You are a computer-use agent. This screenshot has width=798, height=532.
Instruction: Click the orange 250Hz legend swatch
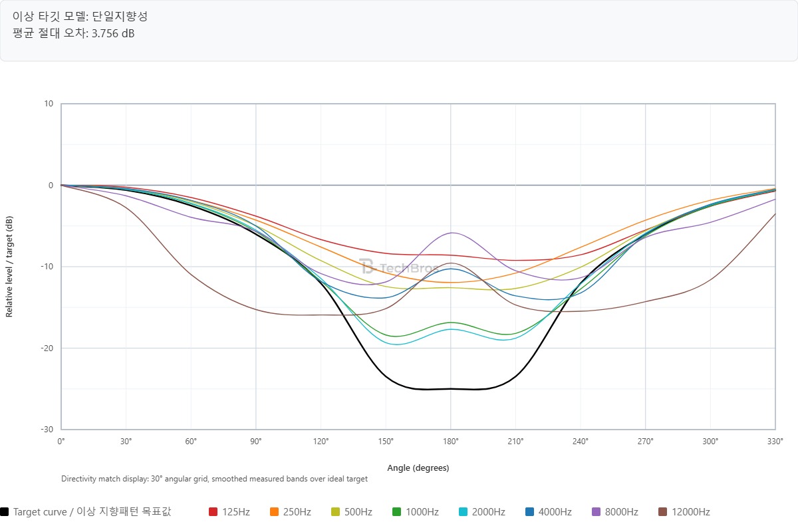click(x=275, y=512)
